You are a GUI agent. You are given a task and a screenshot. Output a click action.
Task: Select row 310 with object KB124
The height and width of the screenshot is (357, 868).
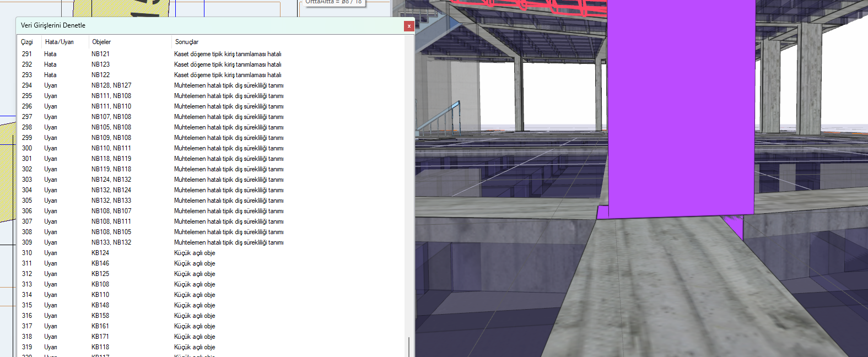click(x=211, y=253)
